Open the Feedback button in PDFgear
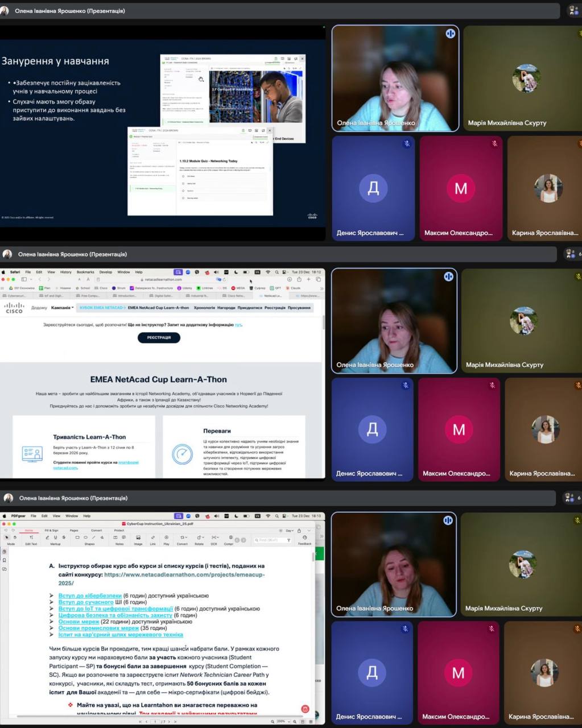The image size is (582, 728). (x=304, y=540)
